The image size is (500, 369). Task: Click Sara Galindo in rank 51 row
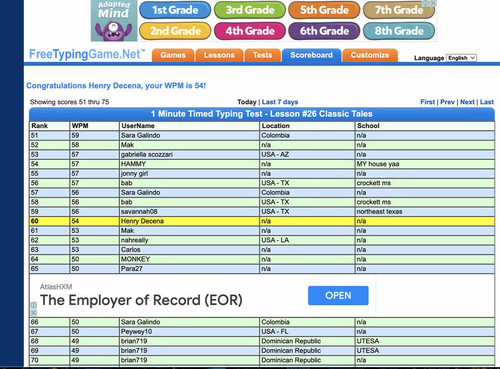click(141, 135)
